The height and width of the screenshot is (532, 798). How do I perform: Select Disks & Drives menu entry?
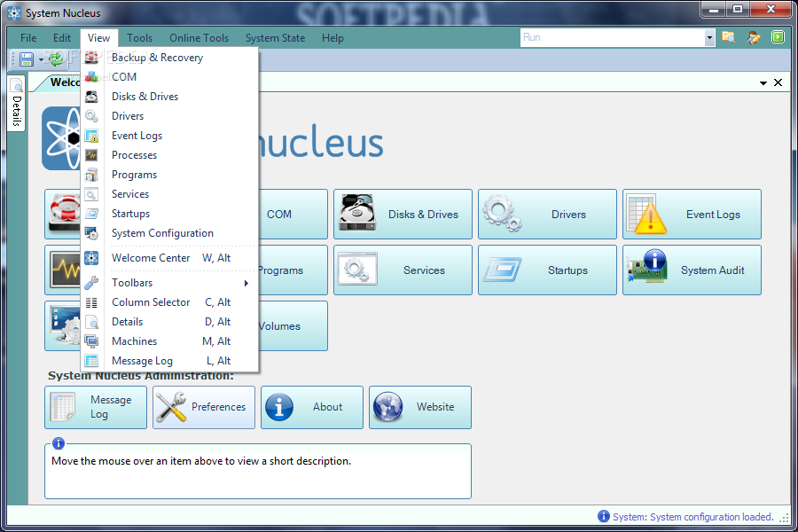coord(169,97)
